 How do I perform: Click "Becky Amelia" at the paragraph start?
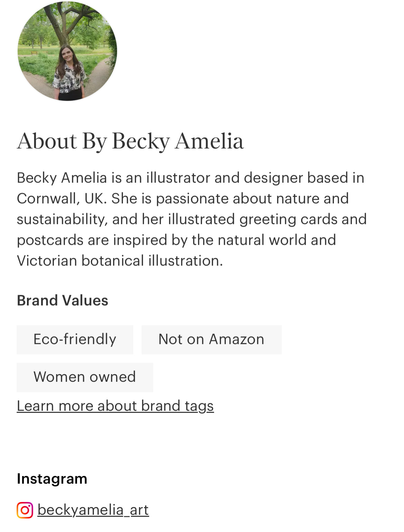click(62, 178)
